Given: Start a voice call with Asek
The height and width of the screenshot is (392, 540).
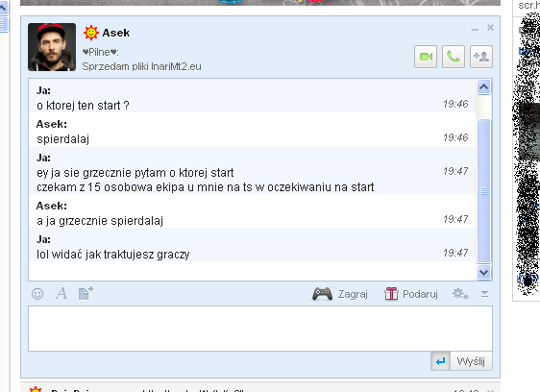Looking at the screenshot, I should pos(454,57).
